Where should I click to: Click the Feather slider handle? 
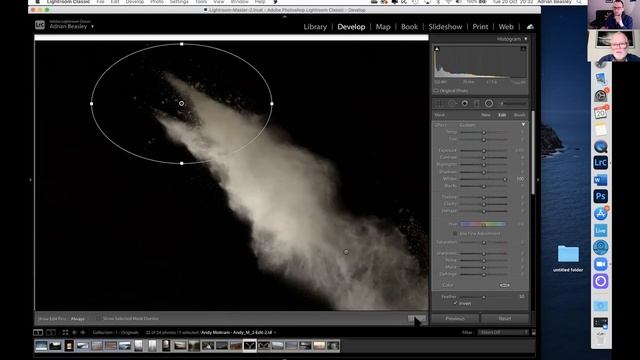pos(484,297)
